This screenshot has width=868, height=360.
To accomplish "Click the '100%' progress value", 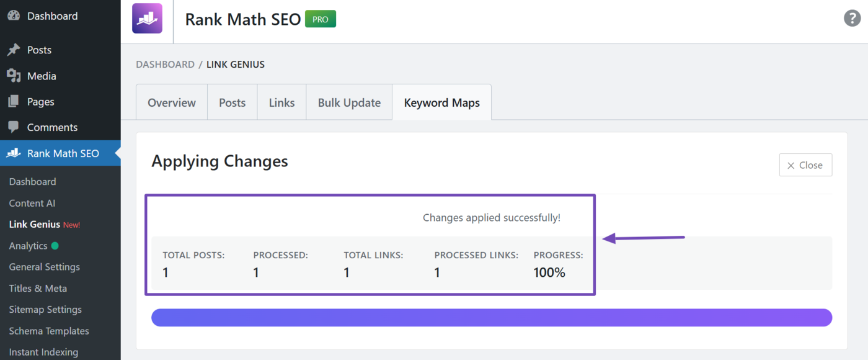I will click(x=549, y=272).
